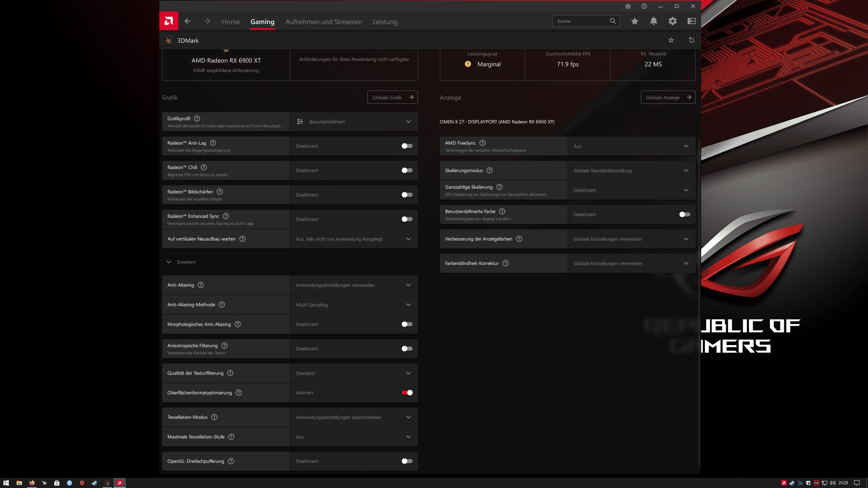868x488 pixels.
Task: Open help question mark in title bar
Action: point(644,6)
